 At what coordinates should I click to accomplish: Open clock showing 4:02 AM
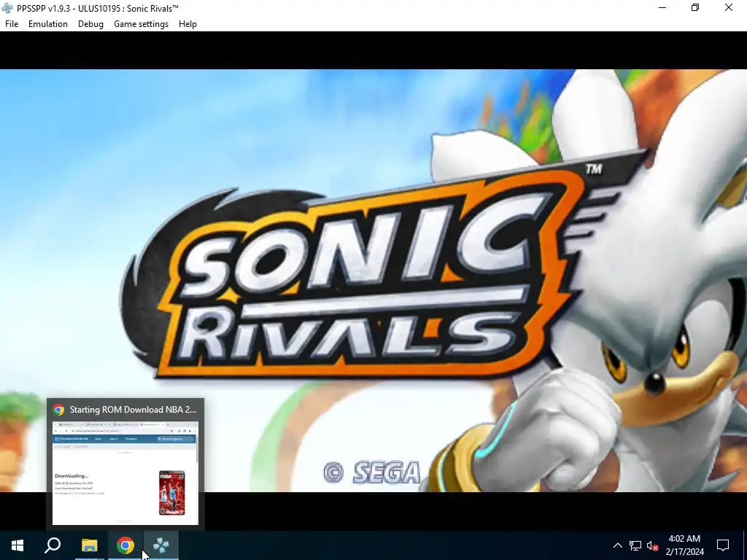tap(684, 545)
